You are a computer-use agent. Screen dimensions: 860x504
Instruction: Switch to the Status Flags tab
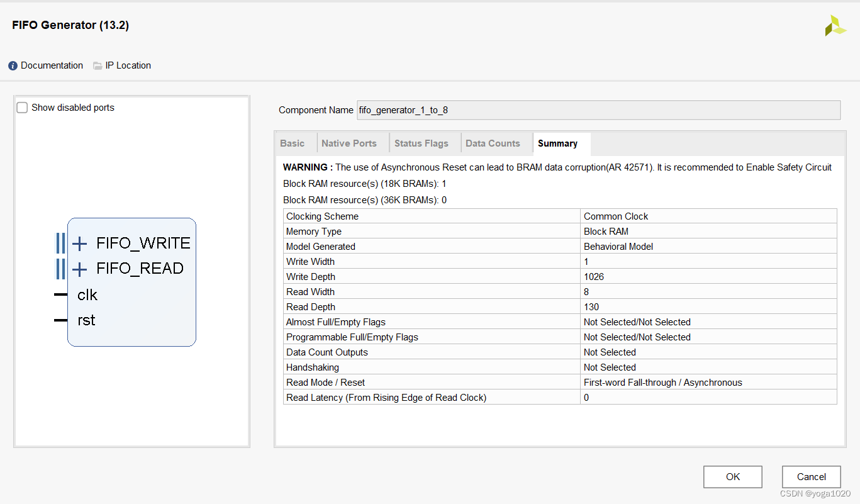(x=421, y=143)
